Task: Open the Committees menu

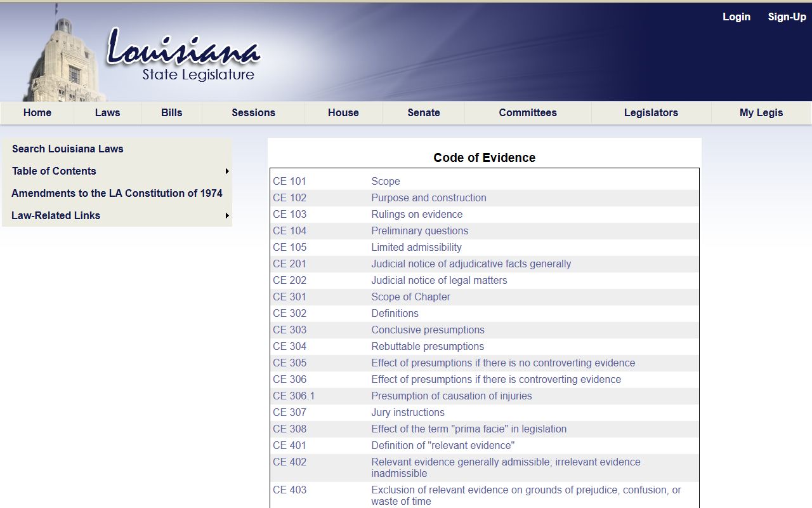Action: click(528, 112)
